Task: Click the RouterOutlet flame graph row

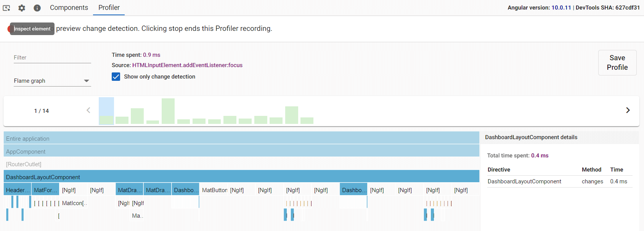Action: 241,164
